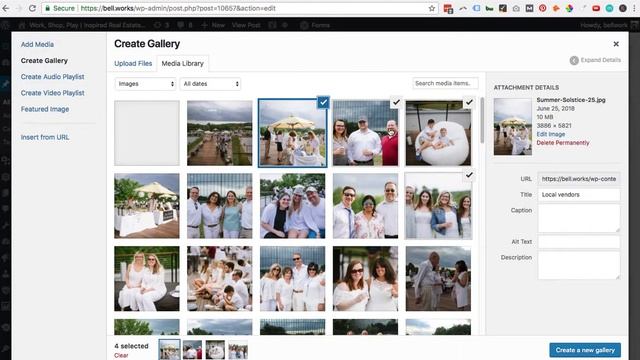640x360 pixels.
Task: Click the '4 selected' count text
Action: coord(131,346)
